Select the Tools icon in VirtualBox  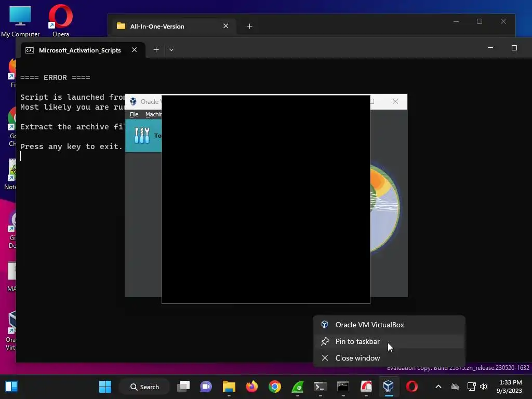[142, 136]
